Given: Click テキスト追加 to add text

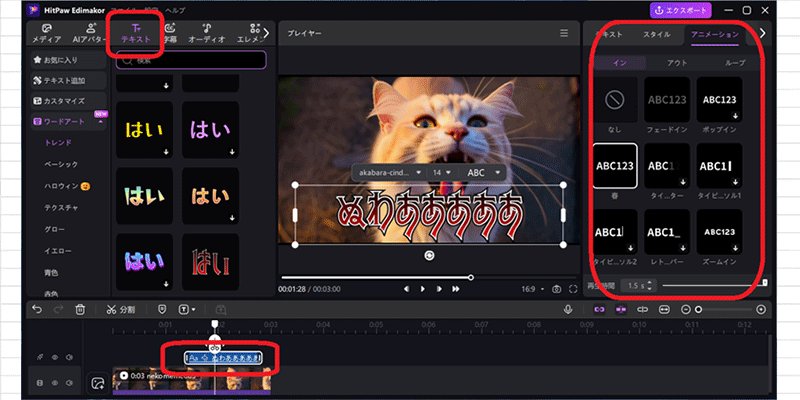Looking at the screenshot, I should point(68,80).
